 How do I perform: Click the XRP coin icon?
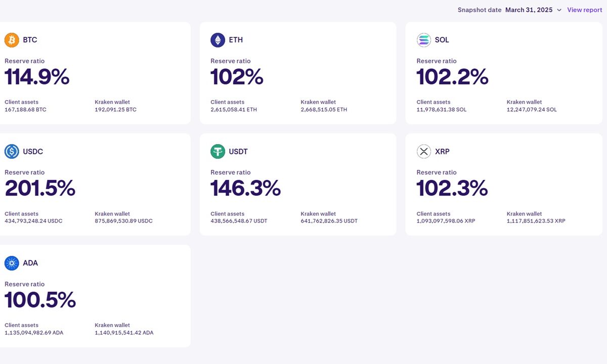(x=424, y=152)
